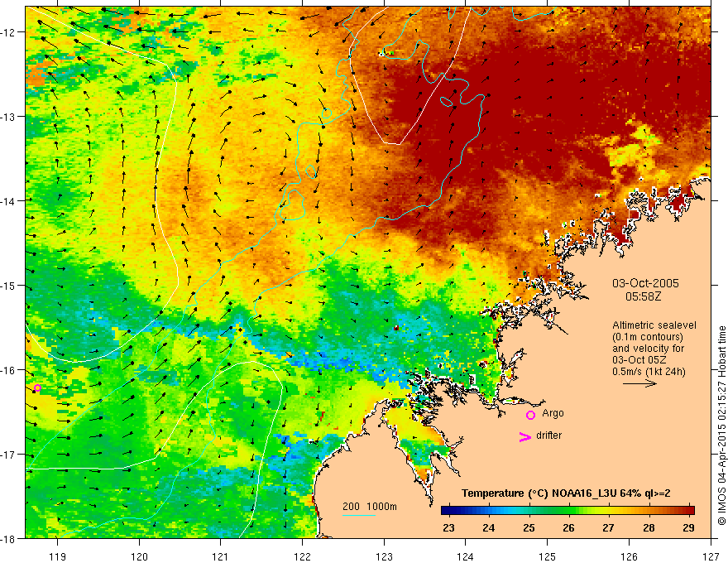The width and height of the screenshot is (728, 563).
Task: Click the magenta Argo circle legend symbol
Action: click(530, 416)
